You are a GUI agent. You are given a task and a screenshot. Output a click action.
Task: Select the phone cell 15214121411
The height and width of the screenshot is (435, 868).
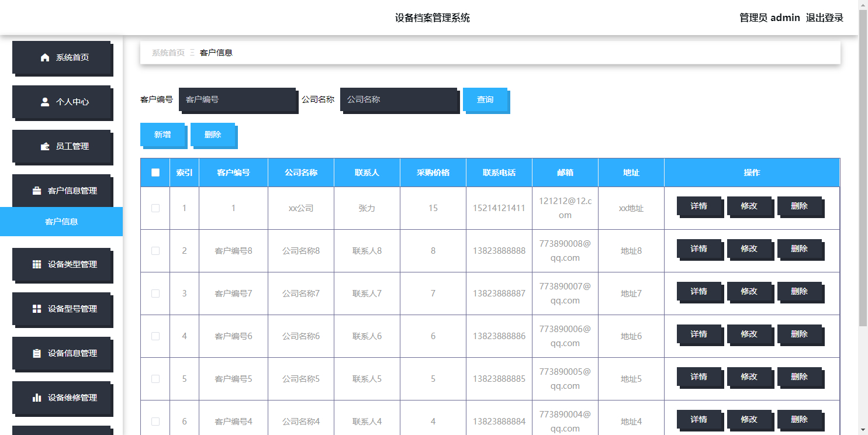[499, 208]
